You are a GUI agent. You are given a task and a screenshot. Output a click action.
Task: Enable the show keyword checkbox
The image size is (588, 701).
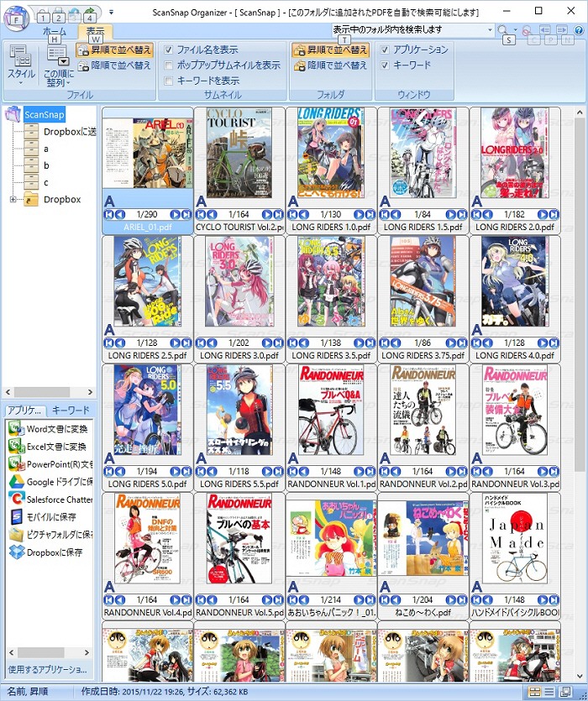click(169, 81)
